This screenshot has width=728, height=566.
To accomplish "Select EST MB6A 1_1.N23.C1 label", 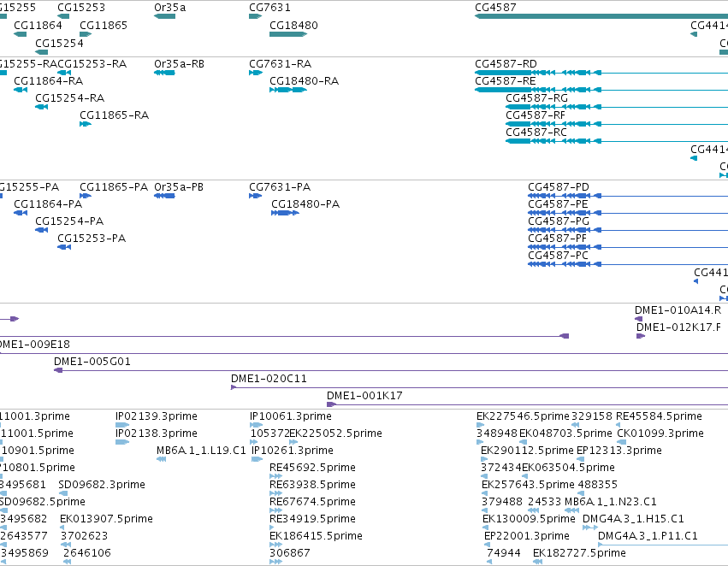I will [611, 502].
